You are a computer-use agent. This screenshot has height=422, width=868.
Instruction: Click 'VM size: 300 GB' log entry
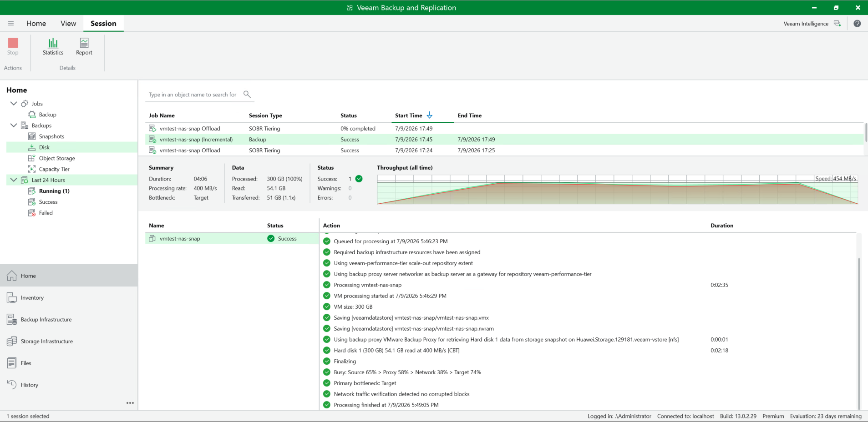coord(353,306)
